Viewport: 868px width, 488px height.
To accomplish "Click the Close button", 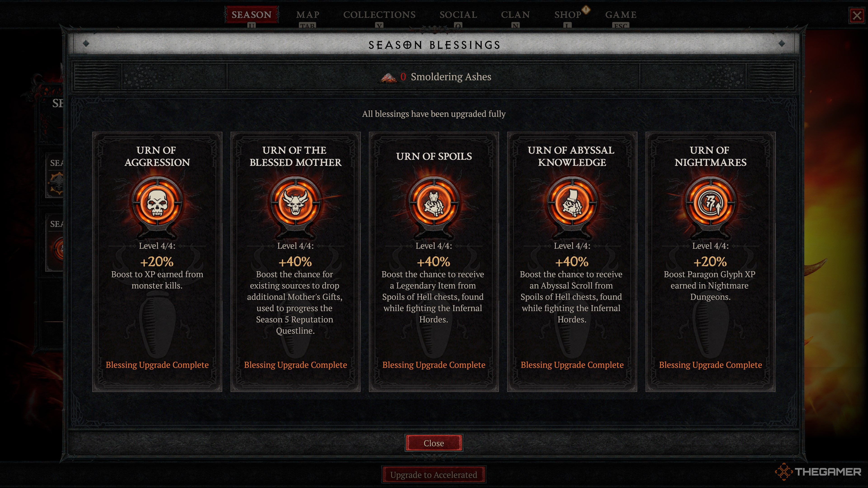I will pos(434,443).
